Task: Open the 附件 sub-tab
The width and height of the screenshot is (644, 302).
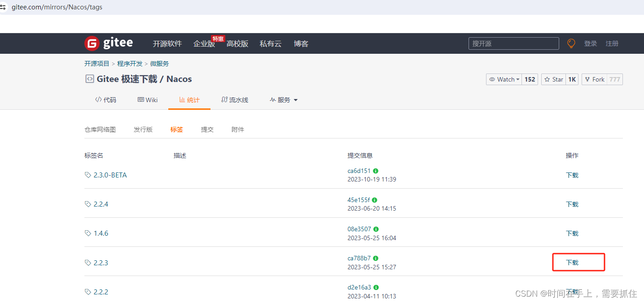Action: [x=238, y=129]
